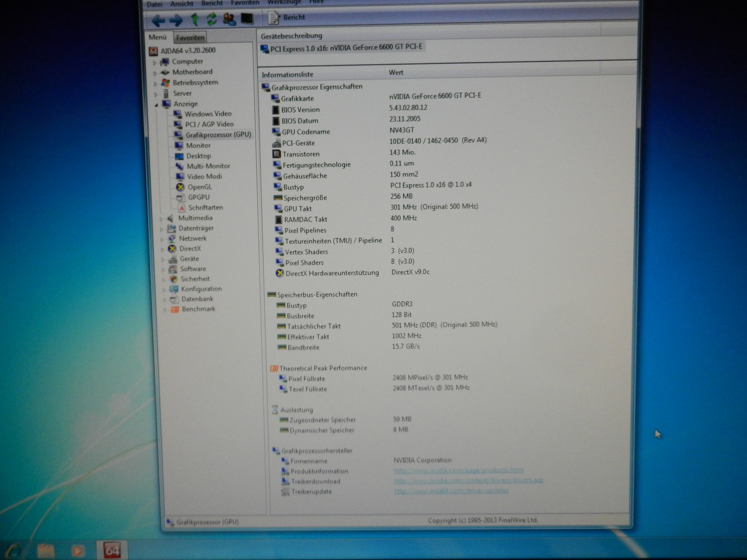Select the Video Modi item
Image resolution: width=747 pixels, height=560 pixels.
click(204, 176)
